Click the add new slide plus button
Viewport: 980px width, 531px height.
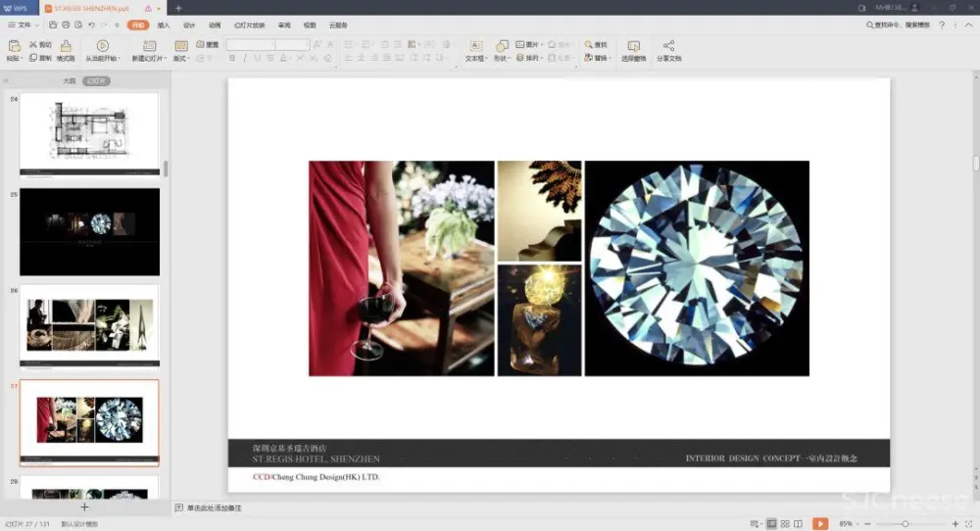point(84,507)
